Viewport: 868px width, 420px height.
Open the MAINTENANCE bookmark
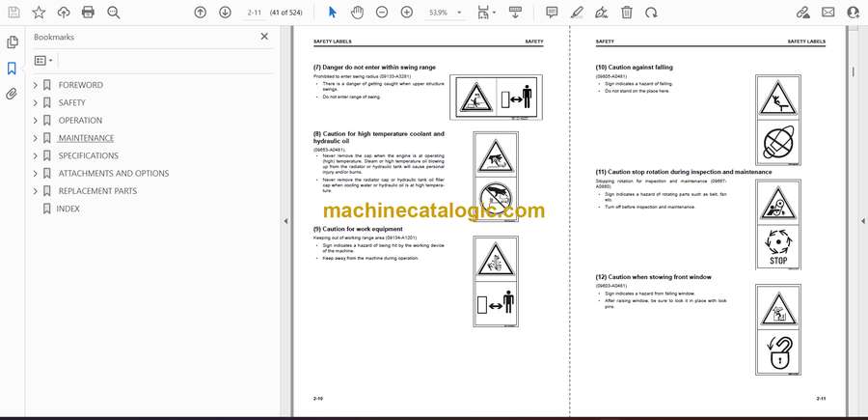pyautogui.click(x=86, y=138)
